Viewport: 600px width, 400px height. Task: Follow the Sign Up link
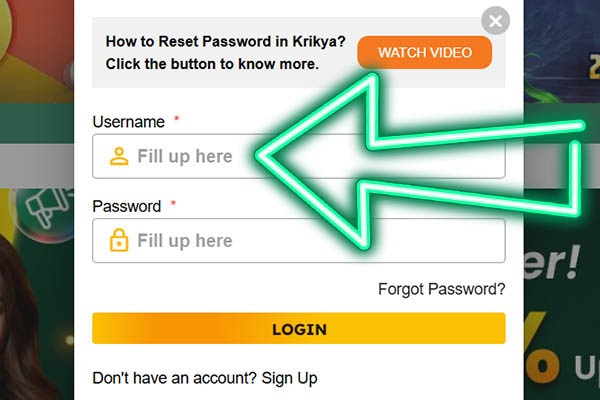pos(289,378)
